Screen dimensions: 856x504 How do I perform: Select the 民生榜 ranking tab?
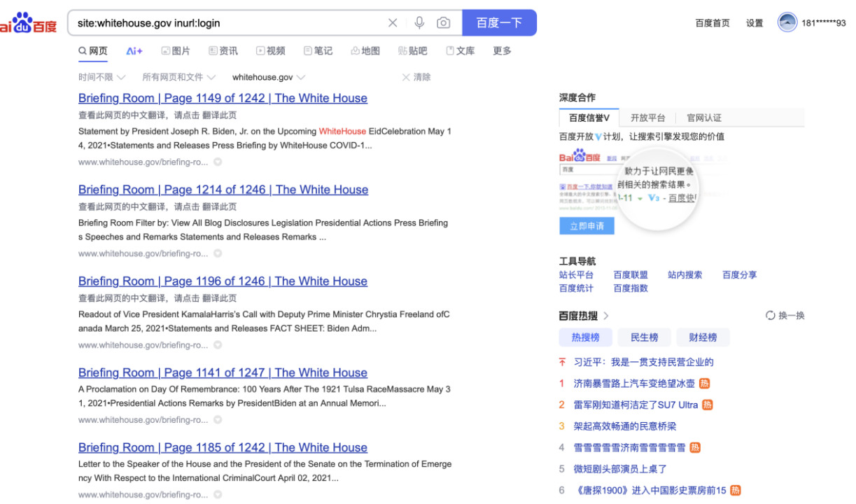point(644,337)
